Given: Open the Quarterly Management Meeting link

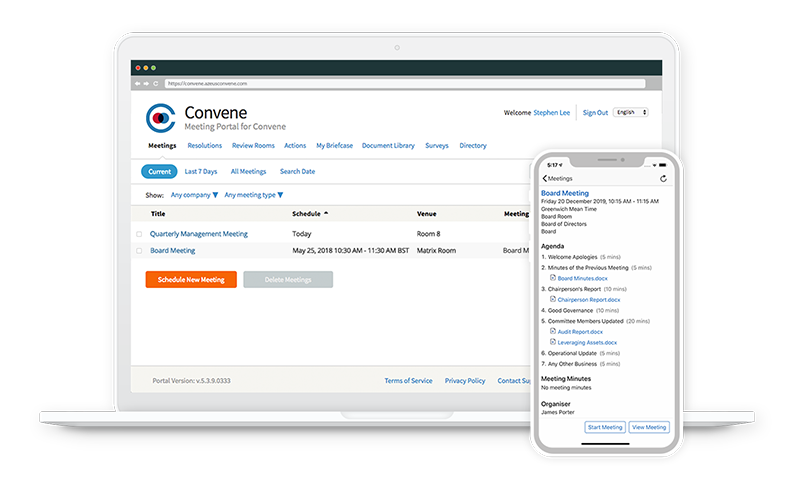Looking at the screenshot, I should click(x=198, y=234).
